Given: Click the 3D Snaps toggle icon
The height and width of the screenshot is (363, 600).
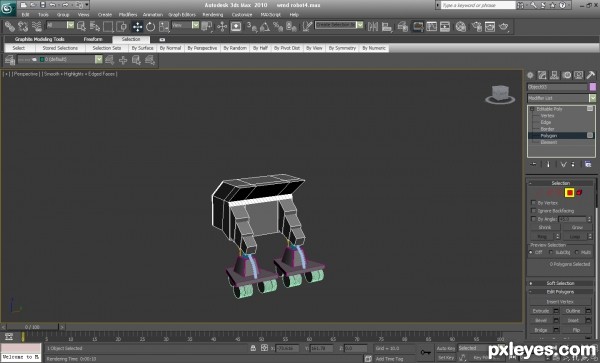Looking at the screenshot, I should 251,26.
